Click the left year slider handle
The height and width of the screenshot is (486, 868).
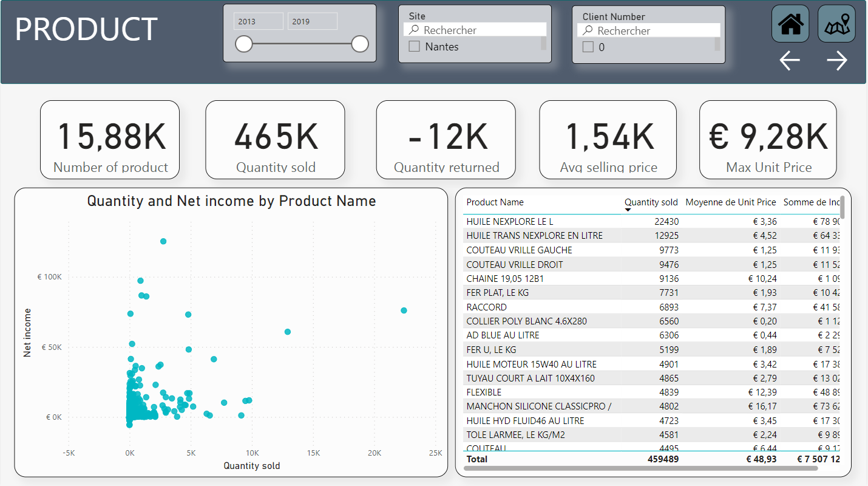(244, 44)
